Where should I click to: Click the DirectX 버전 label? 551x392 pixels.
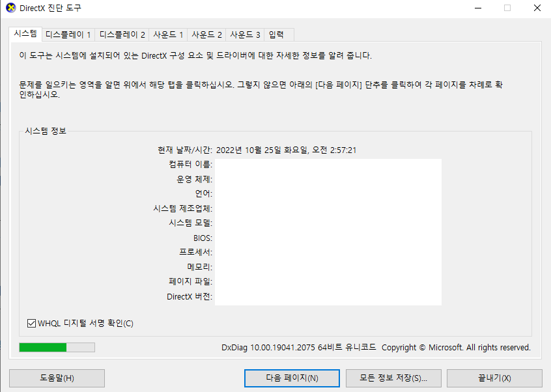[190, 296]
